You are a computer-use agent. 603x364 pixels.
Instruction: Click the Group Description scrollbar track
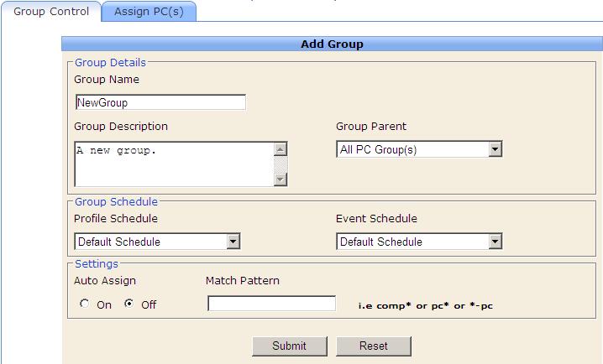click(281, 164)
